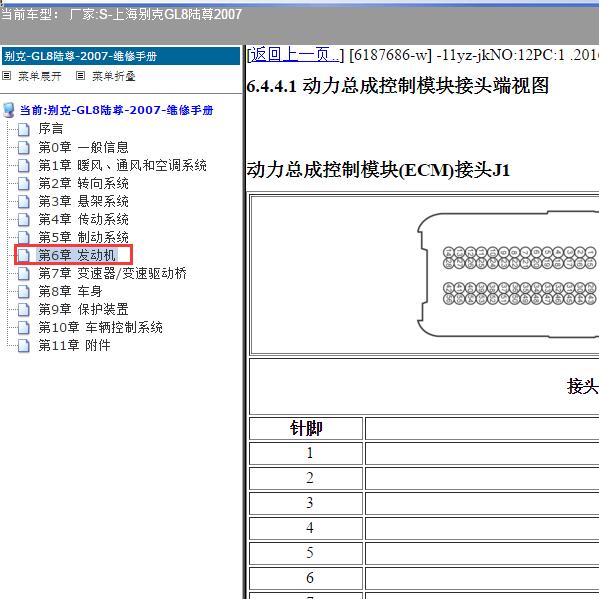Image resolution: width=599 pixels, height=599 pixels.
Task: Open the 序言 tree item
Action: 51,129
